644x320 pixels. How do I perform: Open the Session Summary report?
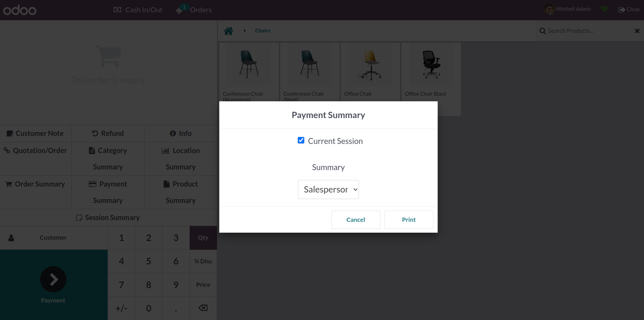pyautogui.click(x=108, y=218)
